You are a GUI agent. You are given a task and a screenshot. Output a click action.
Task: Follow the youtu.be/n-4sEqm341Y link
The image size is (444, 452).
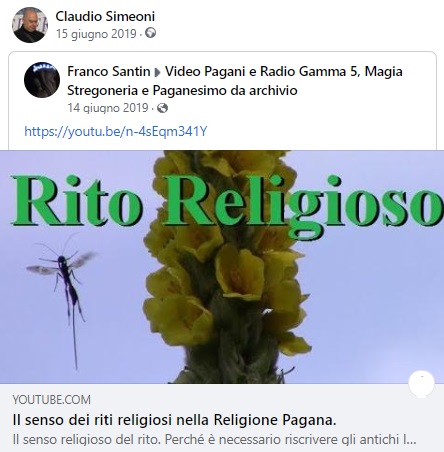coord(116,131)
